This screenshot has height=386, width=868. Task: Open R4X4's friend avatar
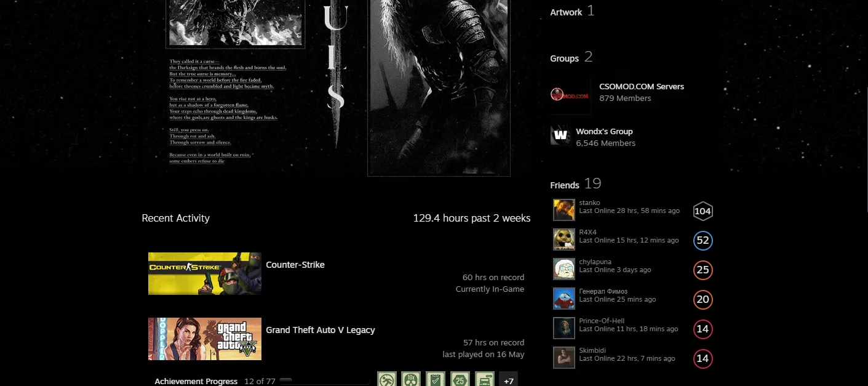coord(564,239)
